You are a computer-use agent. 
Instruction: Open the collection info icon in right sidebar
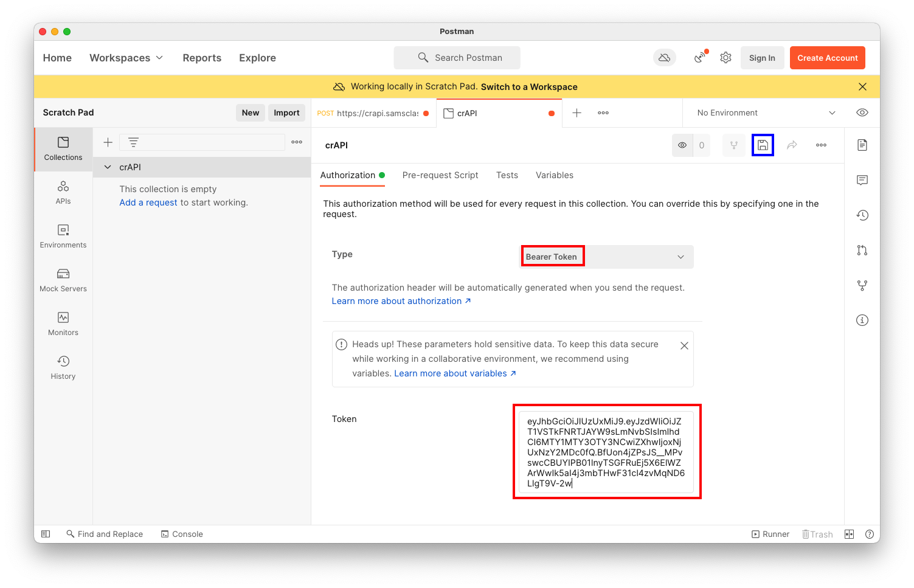(x=862, y=320)
